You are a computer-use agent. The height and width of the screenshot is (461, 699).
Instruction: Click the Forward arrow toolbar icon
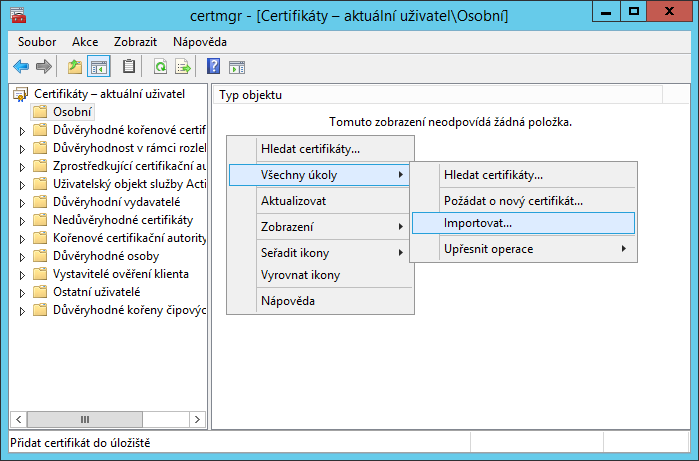(43, 67)
